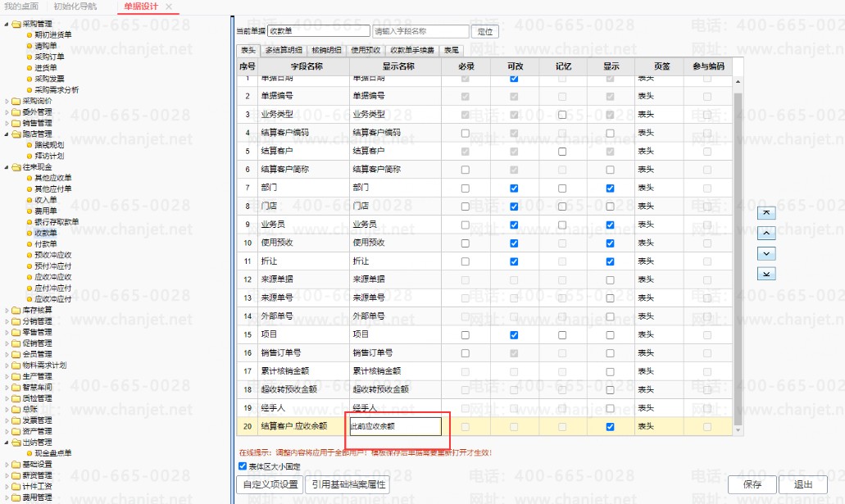Image resolution: width=845 pixels, height=504 pixels.
Task: Click the folder icon beside 基础设置
Action: coord(16,464)
